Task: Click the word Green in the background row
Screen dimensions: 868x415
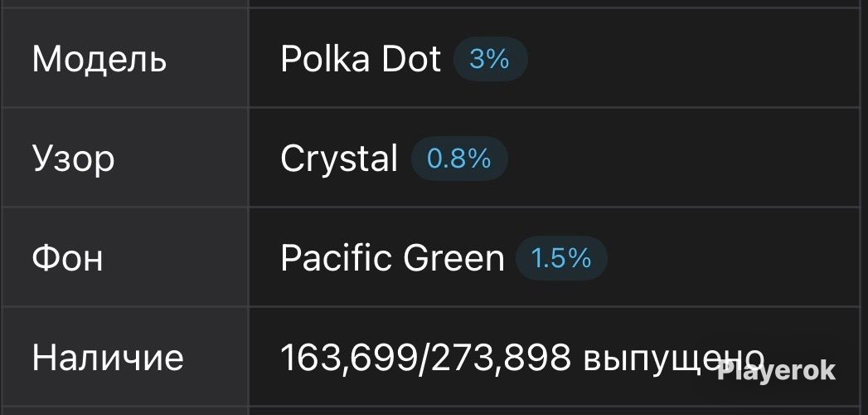Action: pos(454,258)
